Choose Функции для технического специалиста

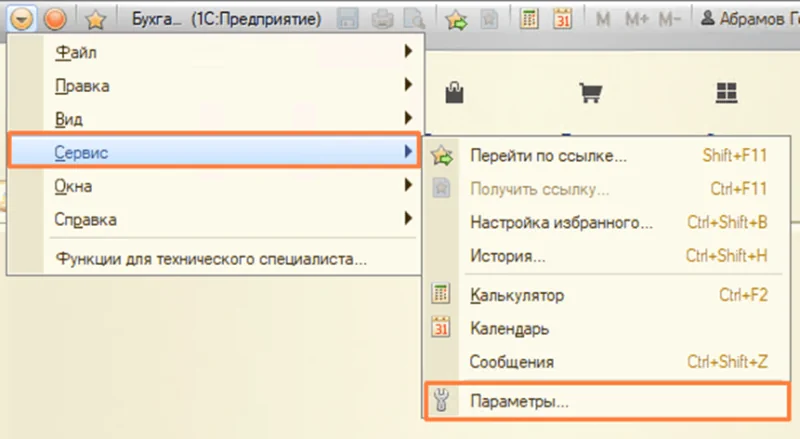[x=211, y=259]
